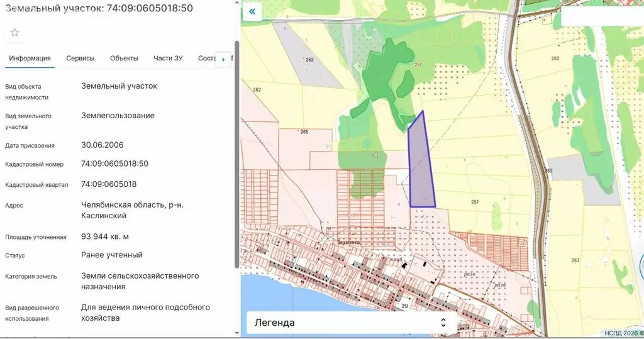This screenshot has height=339, width=644.
Task: Switch to the Сервисы tab
Action: pos(80,58)
